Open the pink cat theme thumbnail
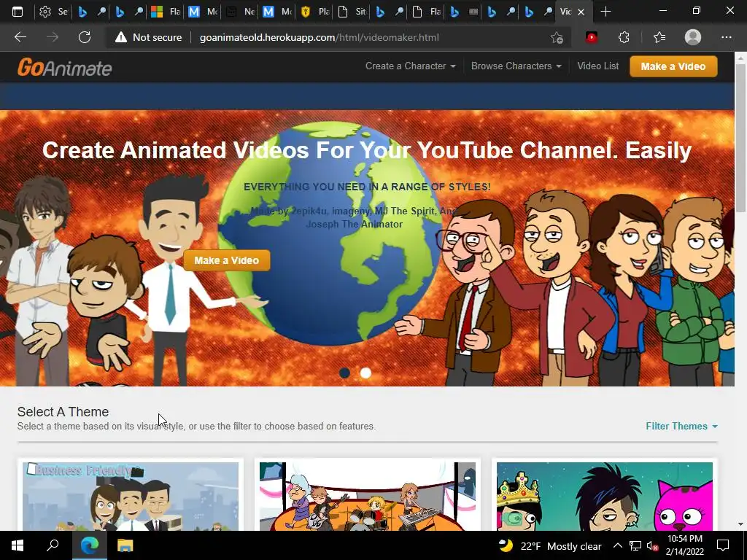Image resolution: width=747 pixels, height=560 pixels. pos(605,496)
